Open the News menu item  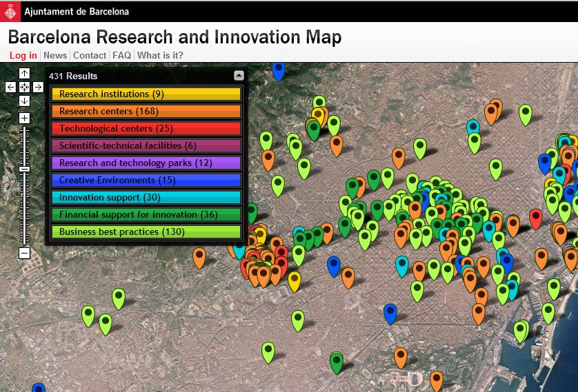(x=55, y=55)
